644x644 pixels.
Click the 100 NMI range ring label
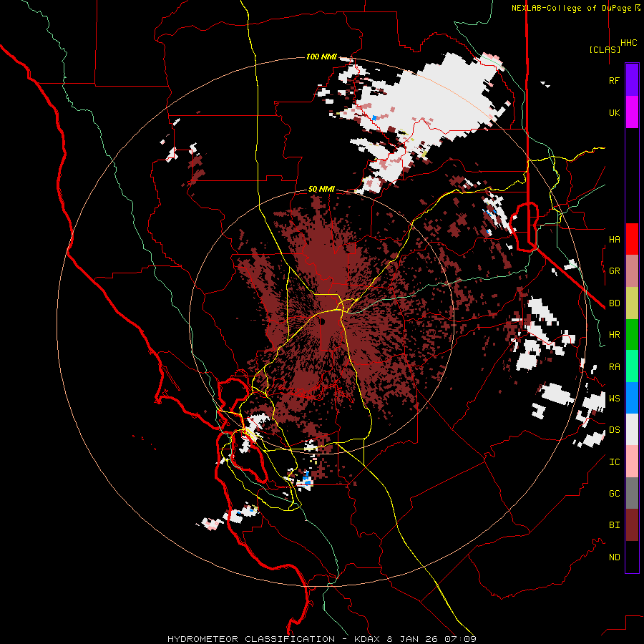tap(321, 57)
